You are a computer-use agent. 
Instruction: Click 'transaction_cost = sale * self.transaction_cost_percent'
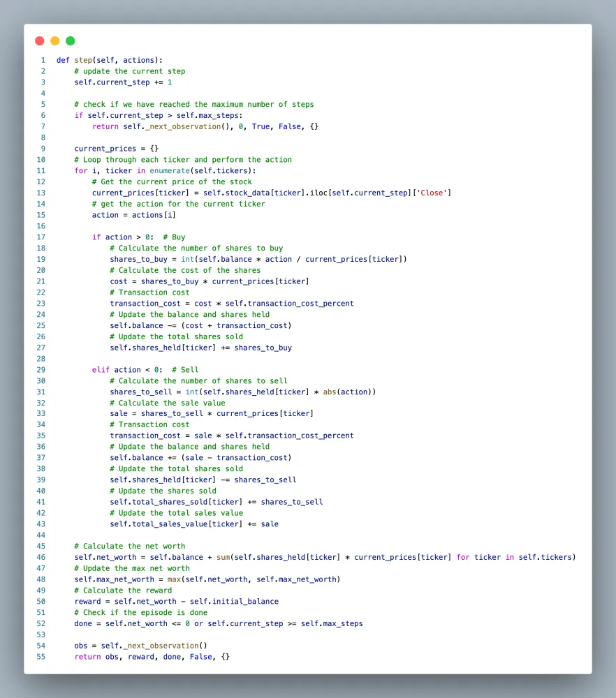[x=232, y=436]
